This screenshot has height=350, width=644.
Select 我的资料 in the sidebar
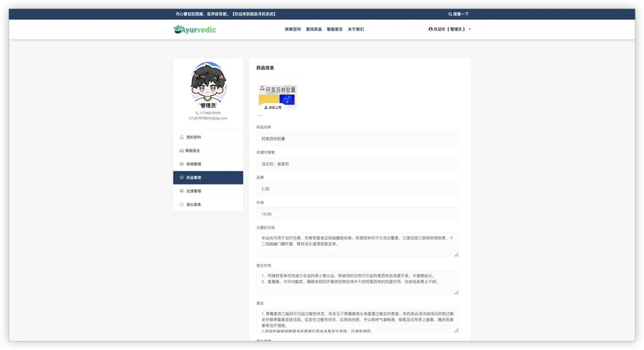coord(208,137)
